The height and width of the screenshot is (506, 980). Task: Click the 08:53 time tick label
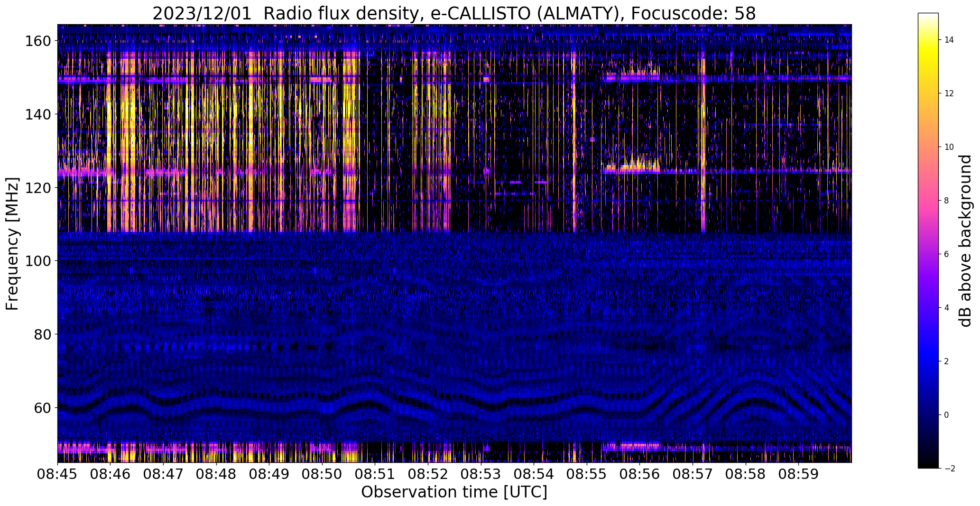[x=481, y=474]
